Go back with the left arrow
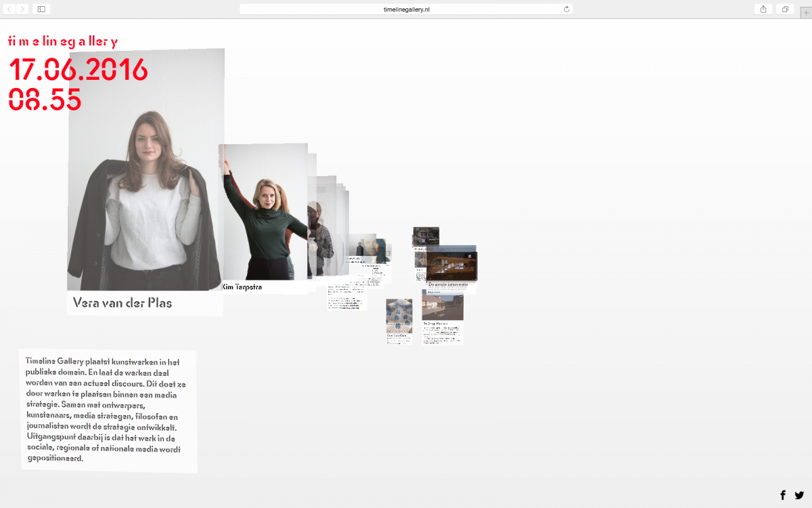Screen dimensions: 812x508 (9, 9)
